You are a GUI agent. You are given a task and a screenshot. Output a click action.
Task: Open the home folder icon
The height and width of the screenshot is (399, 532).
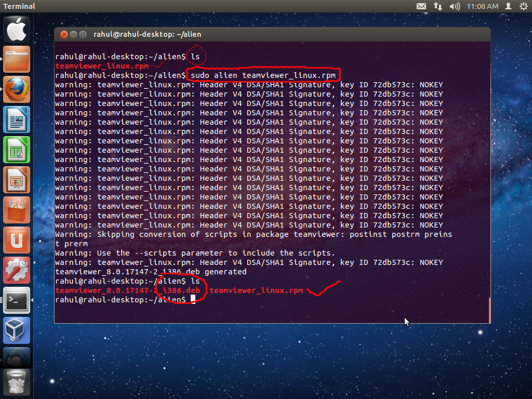17,59
